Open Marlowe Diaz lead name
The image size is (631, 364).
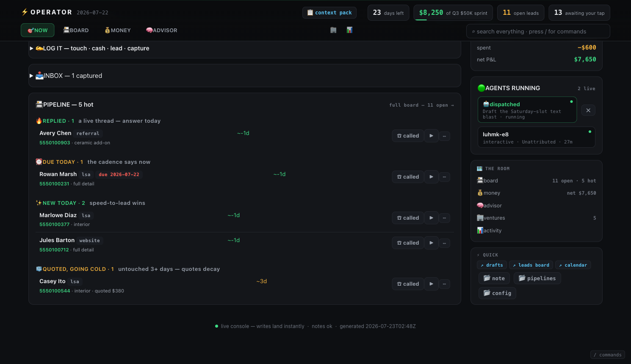pyautogui.click(x=58, y=215)
